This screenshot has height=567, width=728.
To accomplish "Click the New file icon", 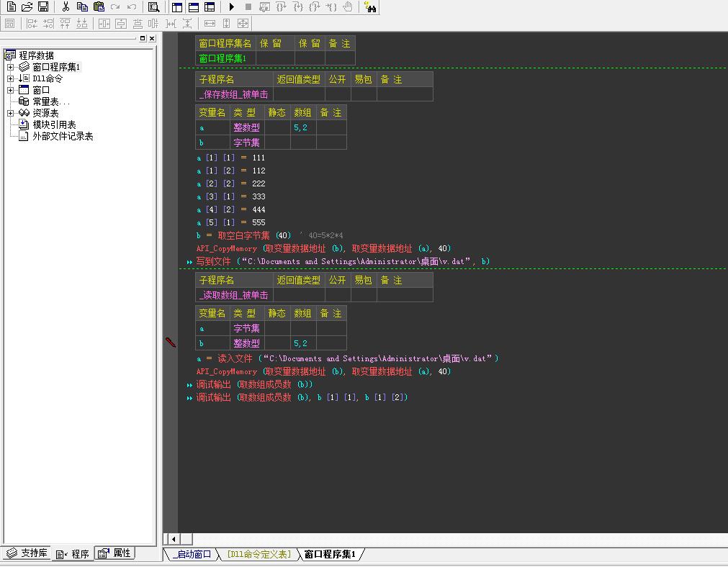I will coord(11,6).
